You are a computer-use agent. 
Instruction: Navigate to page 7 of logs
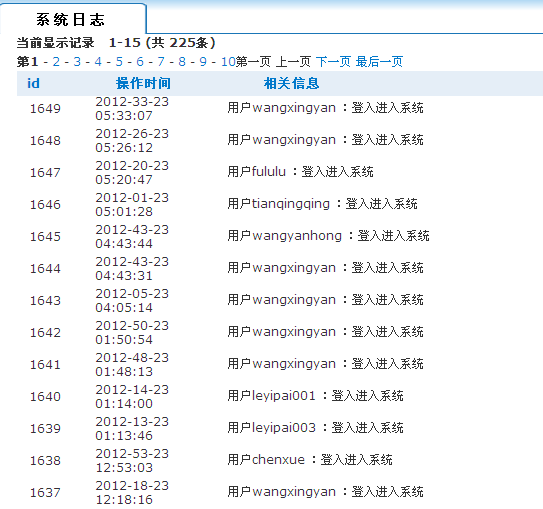161,62
